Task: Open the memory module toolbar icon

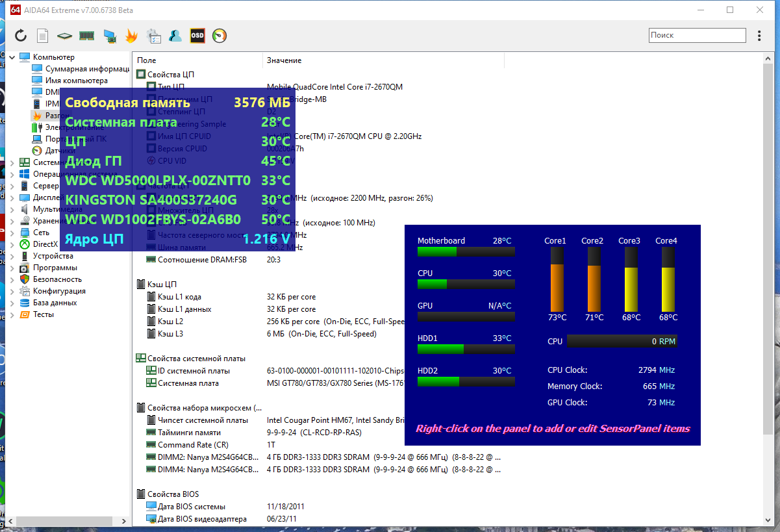Action: 87,36
